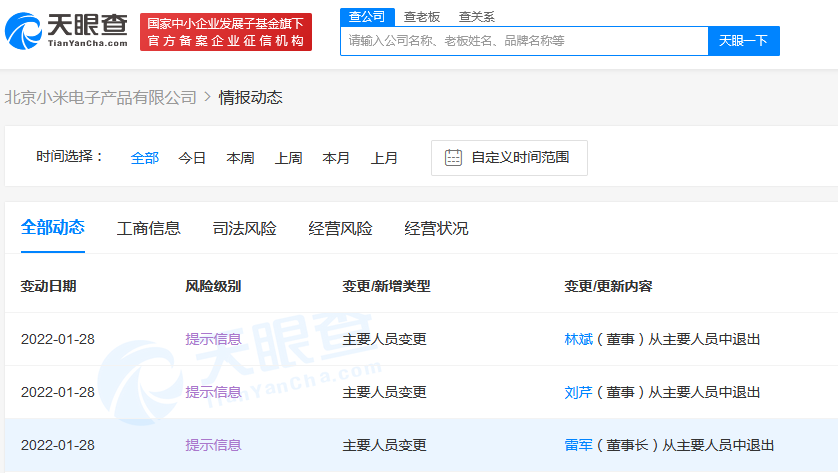Filter by 本月 time option
Image resolution: width=838 pixels, height=473 pixels.
[x=336, y=158]
